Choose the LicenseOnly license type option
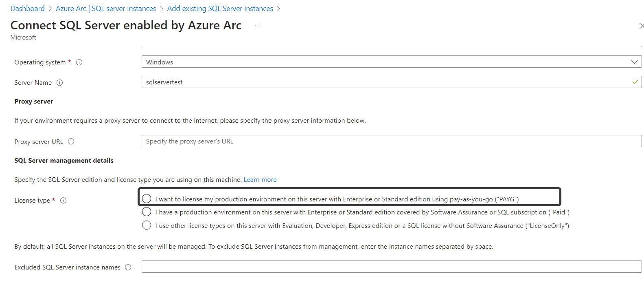Image resolution: width=644 pixels, height=287 pixels. [147, 225]
